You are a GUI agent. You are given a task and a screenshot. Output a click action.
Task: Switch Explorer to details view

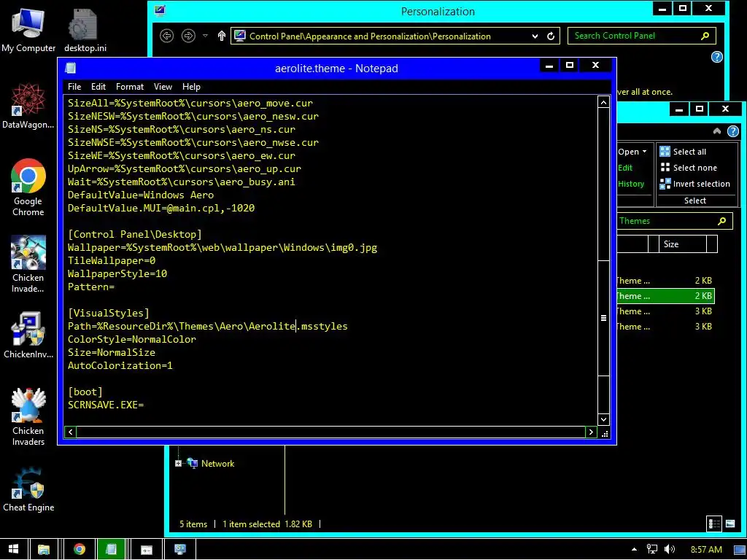(714, 524)
